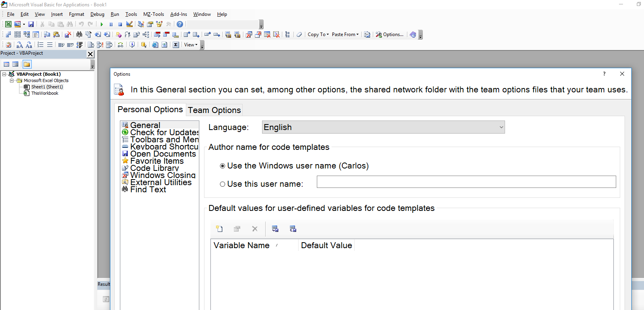Screen dimensions: 644x310
Task: Select Find Text in options list
Action: (148, 189)
